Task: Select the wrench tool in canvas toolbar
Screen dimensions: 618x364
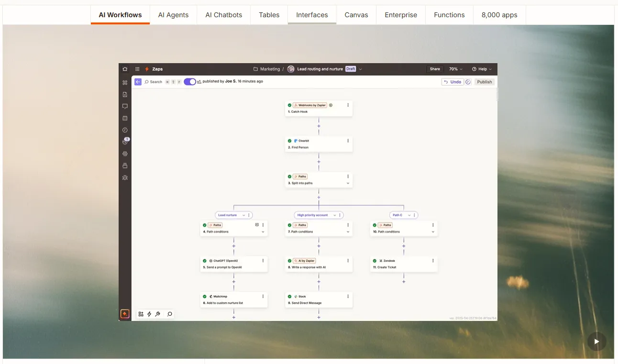Action: [158, 314]
